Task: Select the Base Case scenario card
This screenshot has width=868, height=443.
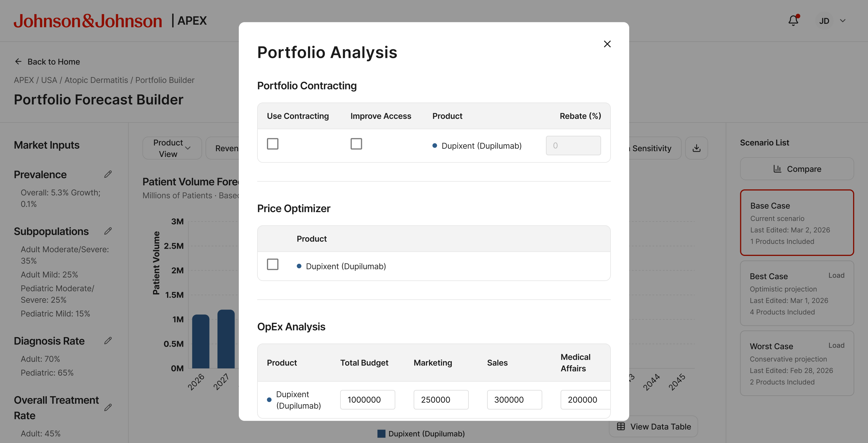Action: coord(797,222)
